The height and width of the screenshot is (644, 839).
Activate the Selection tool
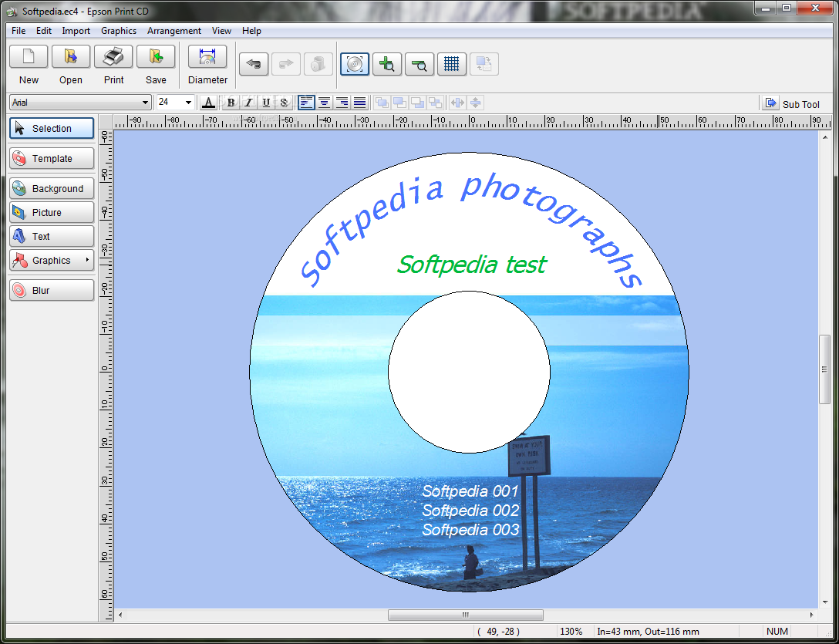tap(52, 129)
